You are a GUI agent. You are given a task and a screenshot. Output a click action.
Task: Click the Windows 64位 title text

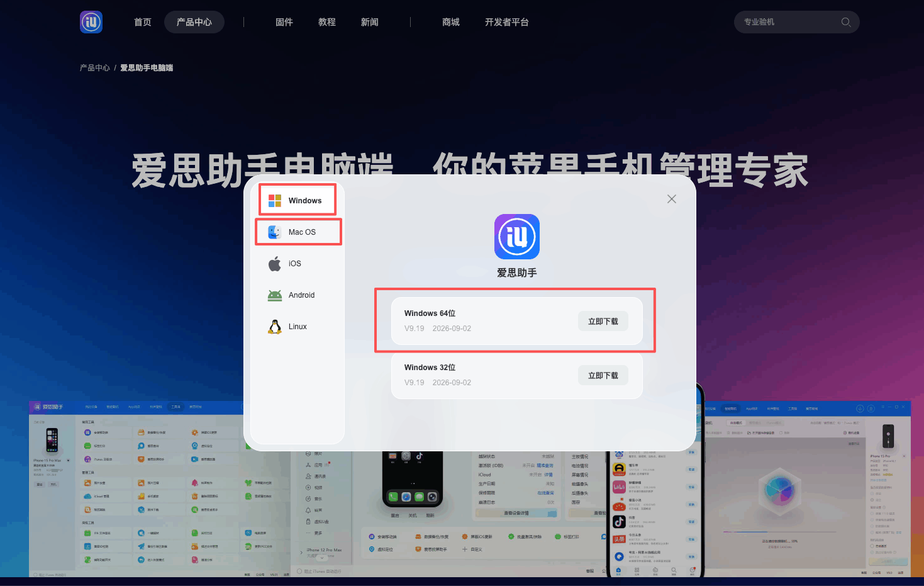click(x=430, y=313)
